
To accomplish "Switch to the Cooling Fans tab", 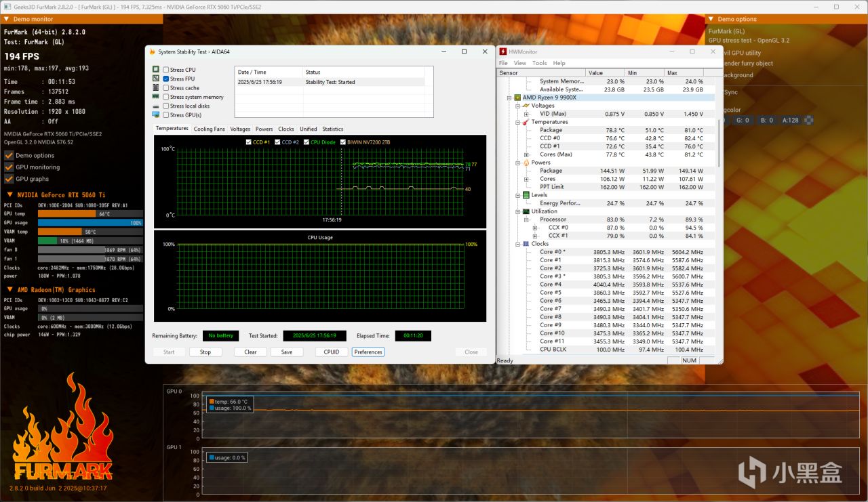I will [x=209, y=129].
